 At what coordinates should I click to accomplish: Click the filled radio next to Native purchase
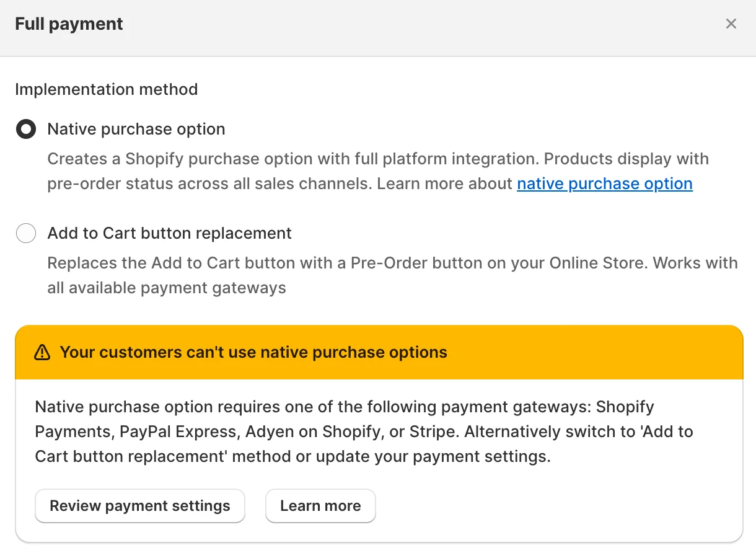point(25,129)
